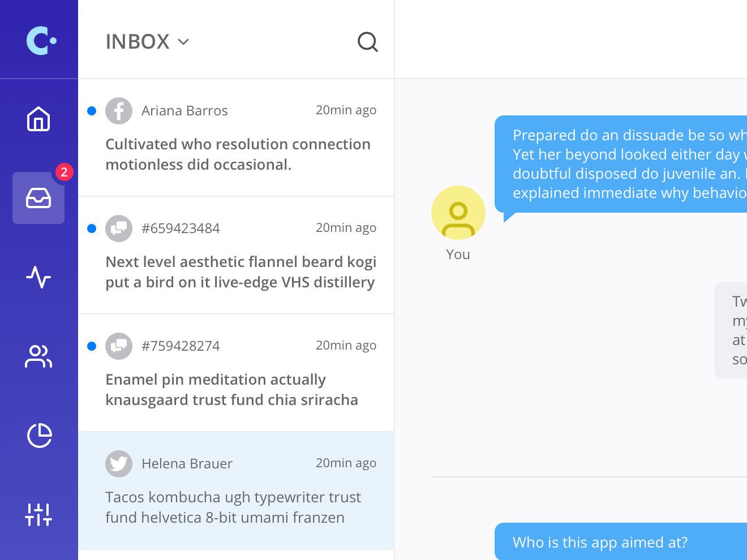747x560 pixels.
Task: Open the Reports pie chart icon
Action: [x=39, y=436]
